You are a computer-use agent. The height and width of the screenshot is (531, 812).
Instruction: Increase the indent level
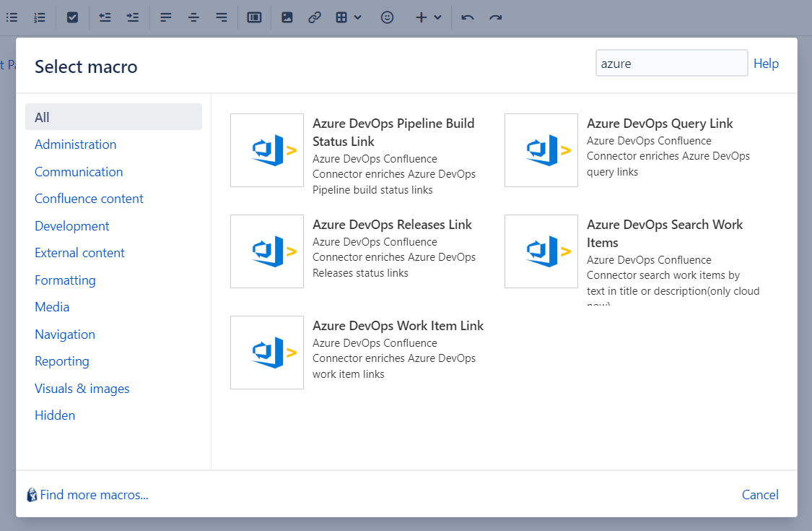tap(132, 17)
